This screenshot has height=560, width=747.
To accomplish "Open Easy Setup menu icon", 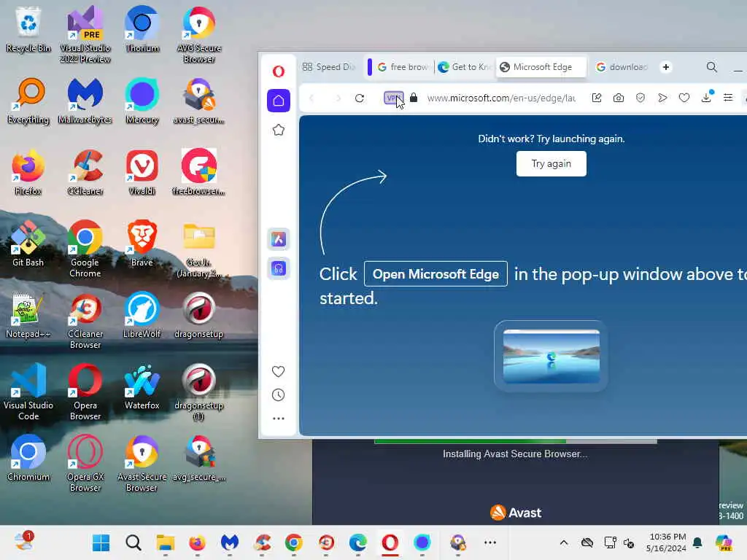I will point(728,98).
